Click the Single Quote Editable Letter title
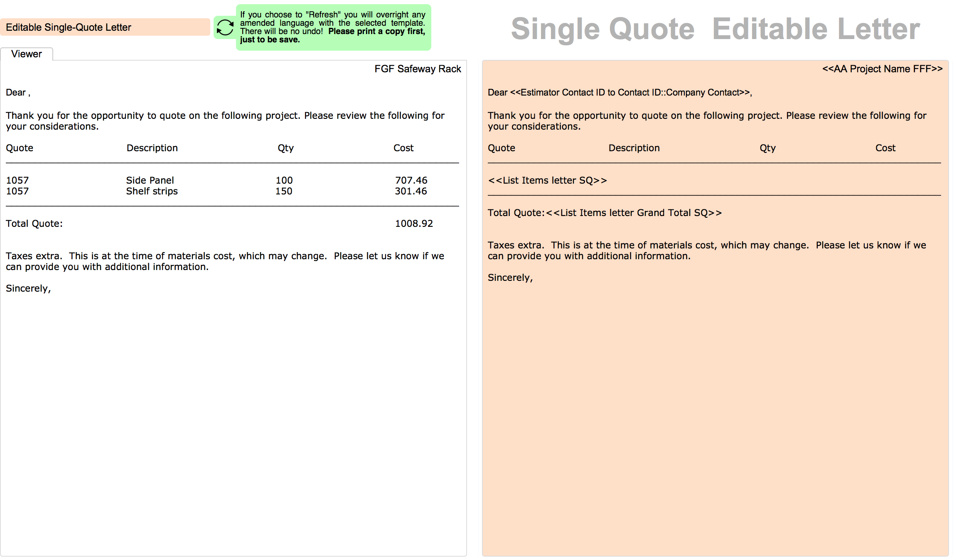Viewport: 954px width, 560px height. [x=715, y=29]
